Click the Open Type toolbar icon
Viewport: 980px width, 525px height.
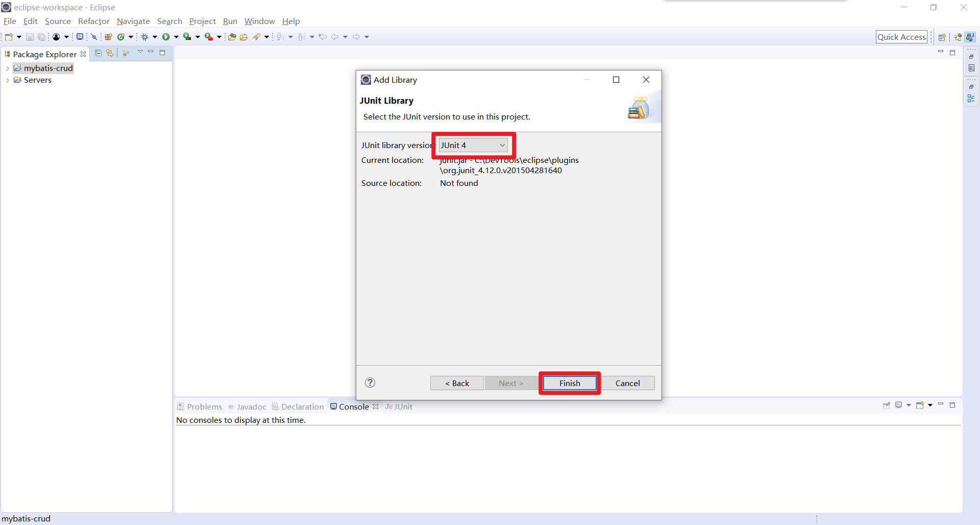[x=232, y=37]
